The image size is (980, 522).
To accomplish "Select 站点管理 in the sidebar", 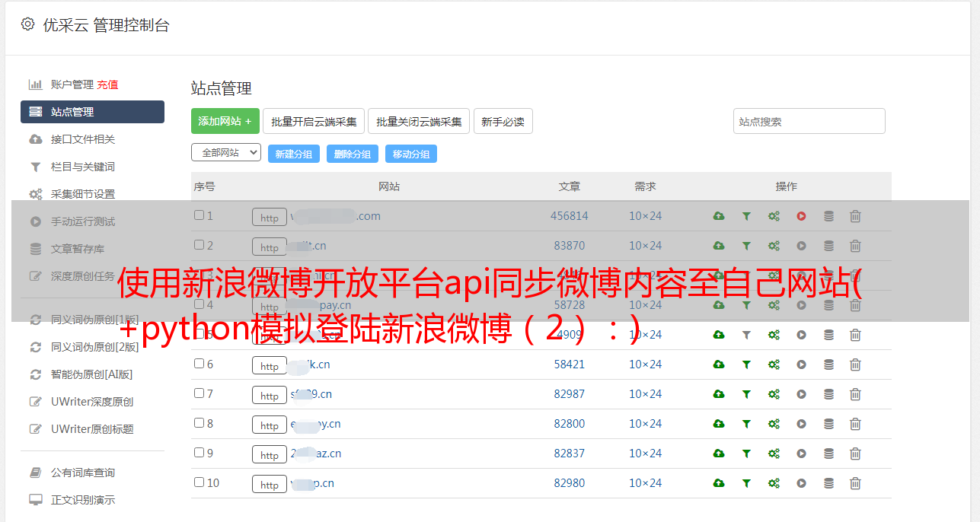I will (92, 112).
